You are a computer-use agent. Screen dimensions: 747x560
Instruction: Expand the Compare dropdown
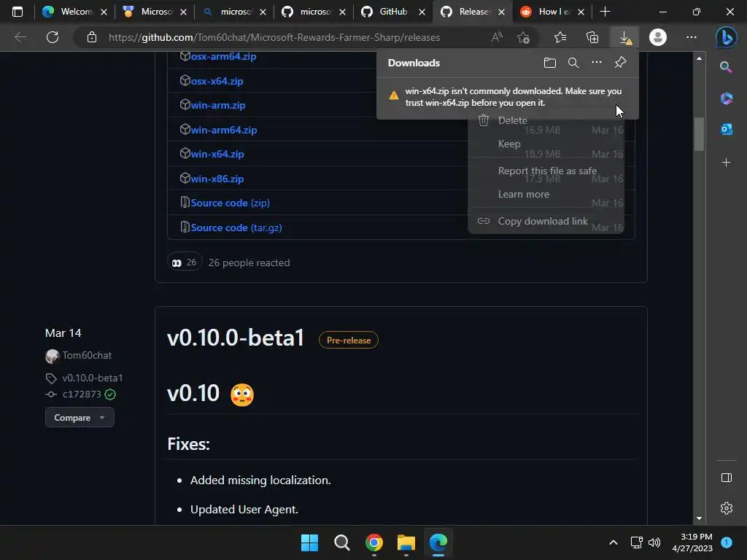80,418
